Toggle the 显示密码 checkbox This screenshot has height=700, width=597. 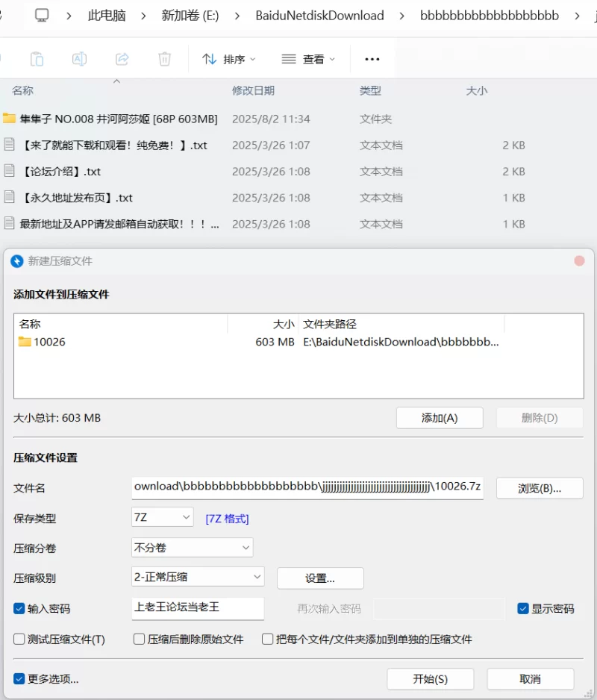coord(523,608)
